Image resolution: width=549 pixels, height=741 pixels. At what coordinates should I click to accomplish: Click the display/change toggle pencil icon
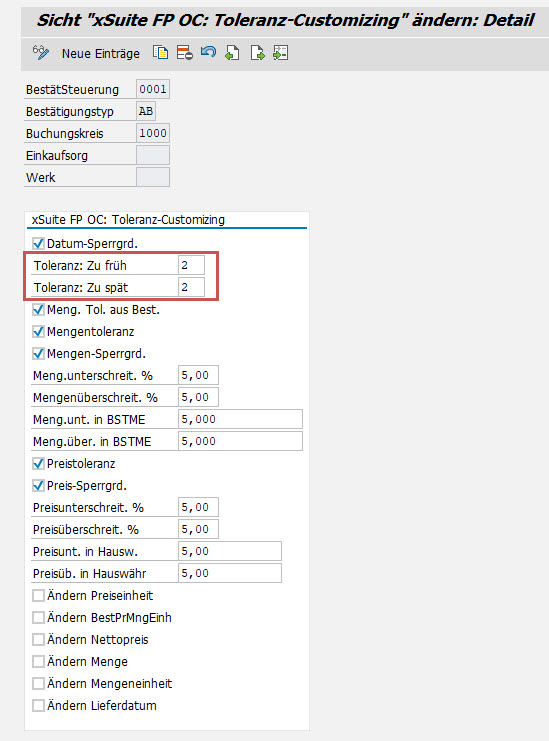coord(41,53)
